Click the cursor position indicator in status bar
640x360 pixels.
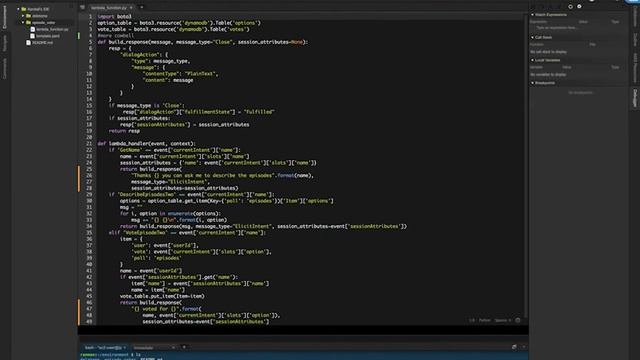tap(472, 320)
